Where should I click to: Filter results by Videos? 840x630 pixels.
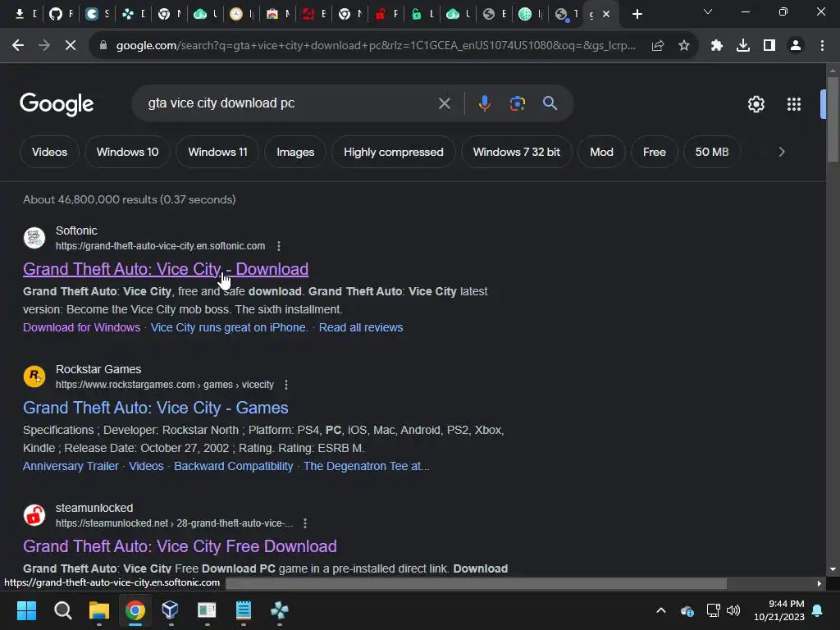[49, 152]
